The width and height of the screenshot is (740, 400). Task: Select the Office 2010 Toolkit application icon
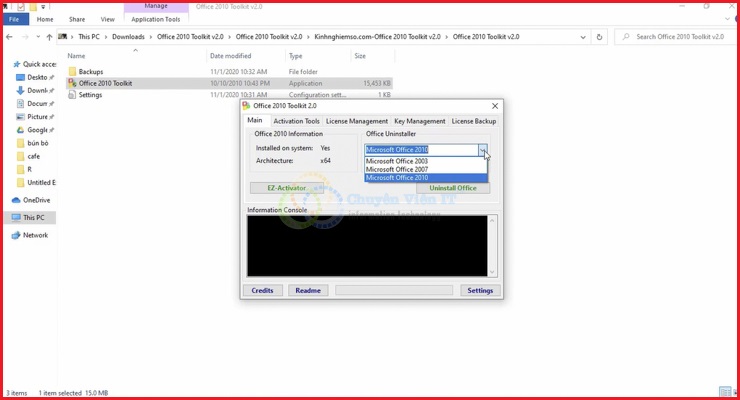coord(72,83)
